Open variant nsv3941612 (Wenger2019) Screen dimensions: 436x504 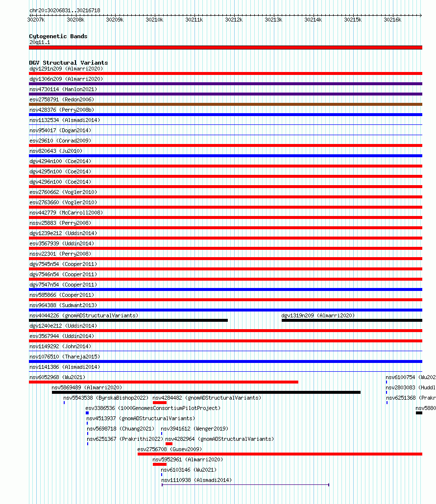click(x=194, y=429)
